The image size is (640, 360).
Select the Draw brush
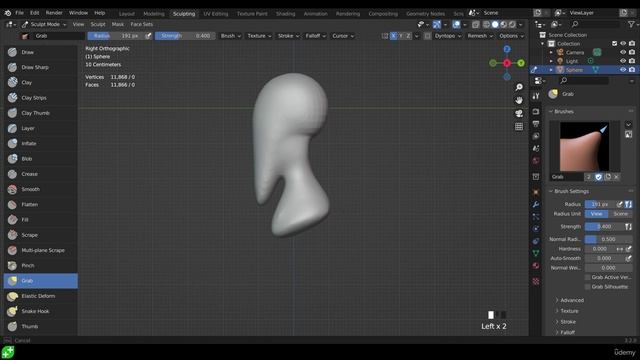[x=40, y=52]
